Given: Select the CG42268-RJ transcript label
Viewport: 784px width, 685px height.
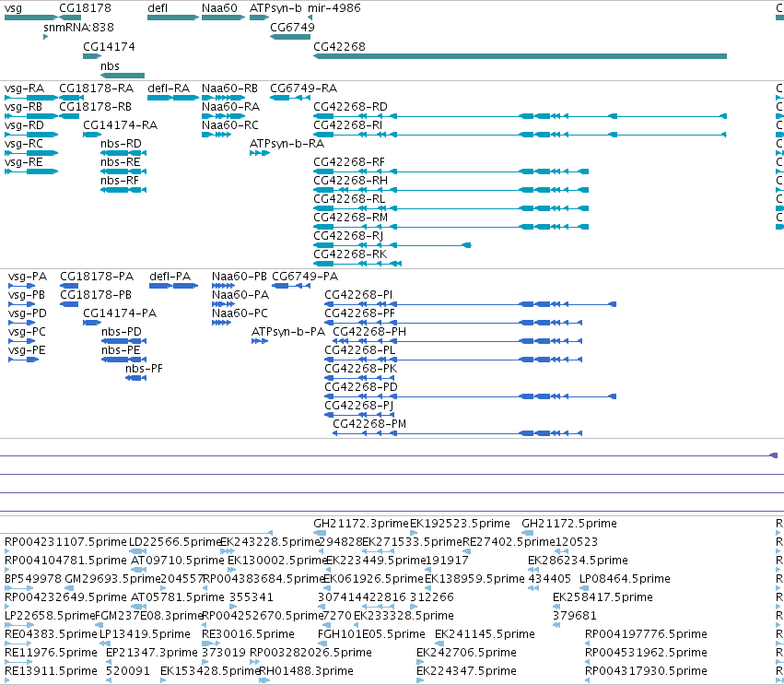Looking at the screenshot, I should coord(348,236).
